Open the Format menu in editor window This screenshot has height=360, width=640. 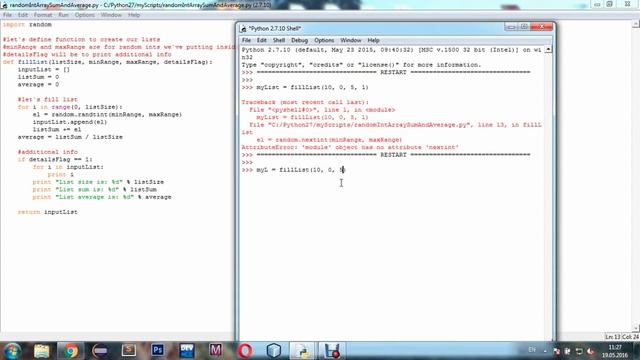click(43, 15)
